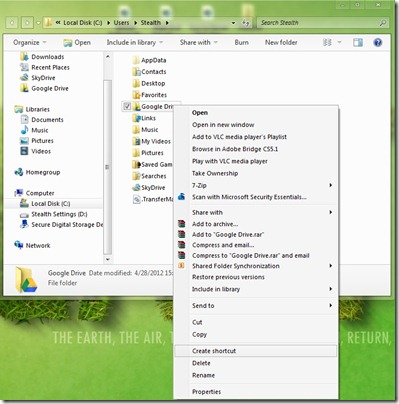Click the Burn toolbar button
The width and height of the screenshot is (399, 404).
(241, 42)
